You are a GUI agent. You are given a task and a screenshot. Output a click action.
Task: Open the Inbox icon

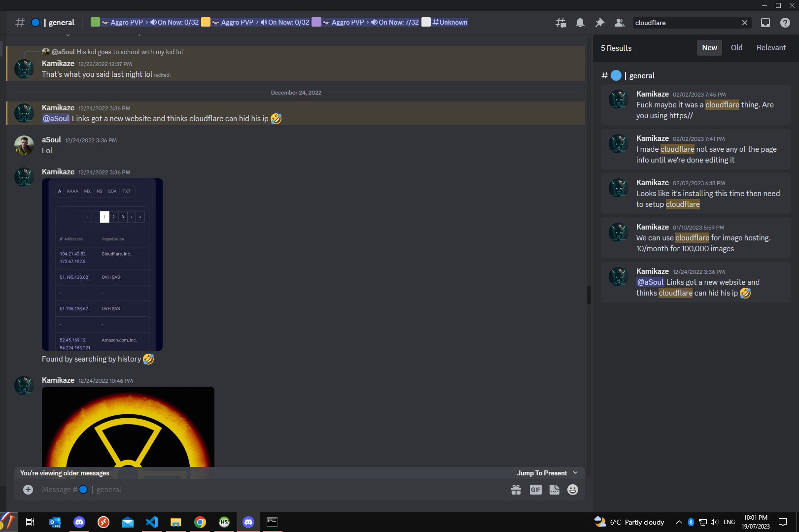point(765,23)
